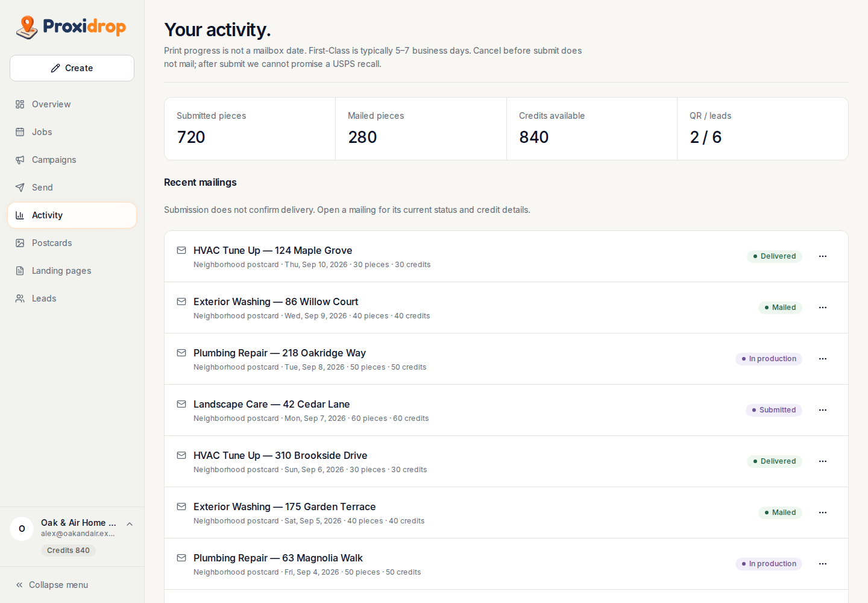Click In production status on 63 Magnolia Walk
This screenshot has width=868, height=603.
(769, 564)
